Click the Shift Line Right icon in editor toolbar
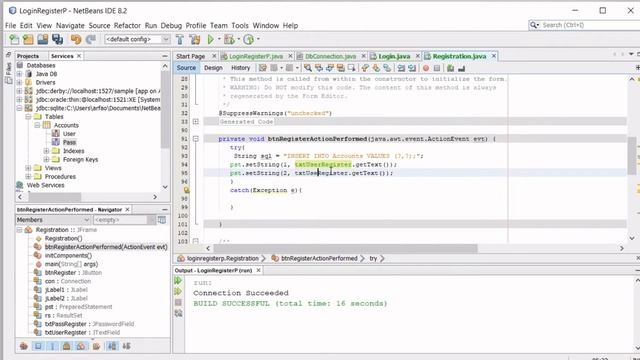The width and height of the screenshot is (640, 360). pyautogui.click(x=412, y=68)
